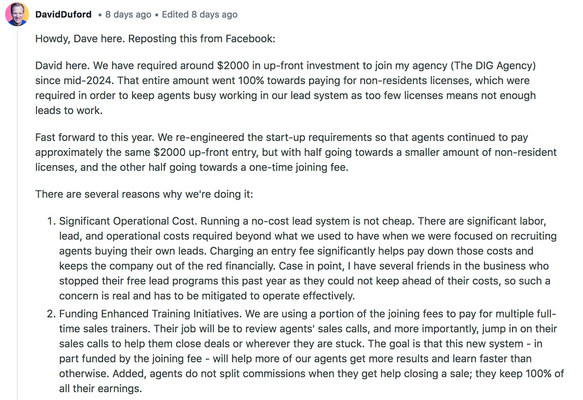Click the paragraph starting 'Fast forward to this year'
This screenshot has width=583, height=400.
tap(296, 152)
